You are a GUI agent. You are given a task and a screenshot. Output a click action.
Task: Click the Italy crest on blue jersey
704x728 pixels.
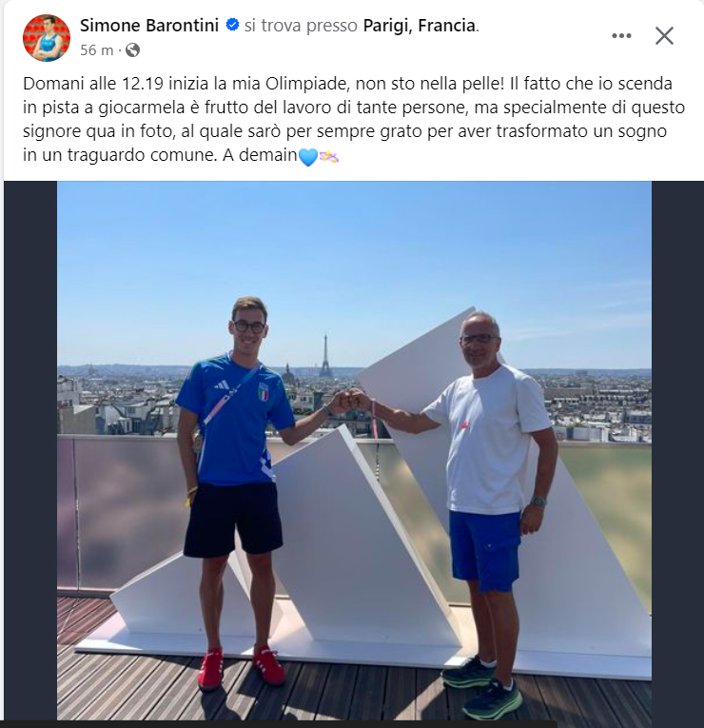[x=264, y=392]
